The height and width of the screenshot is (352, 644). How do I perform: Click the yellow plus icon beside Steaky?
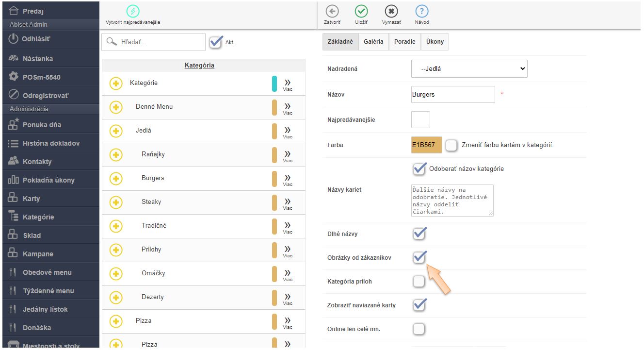point(116,202)
